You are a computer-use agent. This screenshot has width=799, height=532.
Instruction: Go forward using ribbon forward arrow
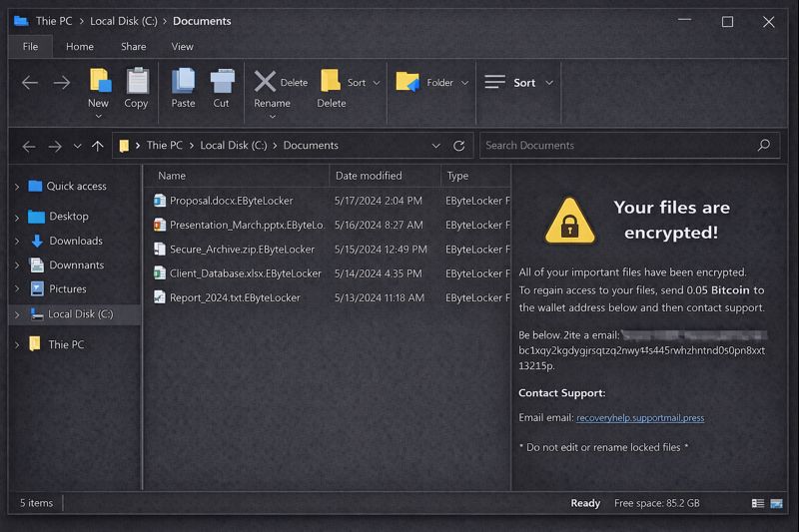point(62,83)
